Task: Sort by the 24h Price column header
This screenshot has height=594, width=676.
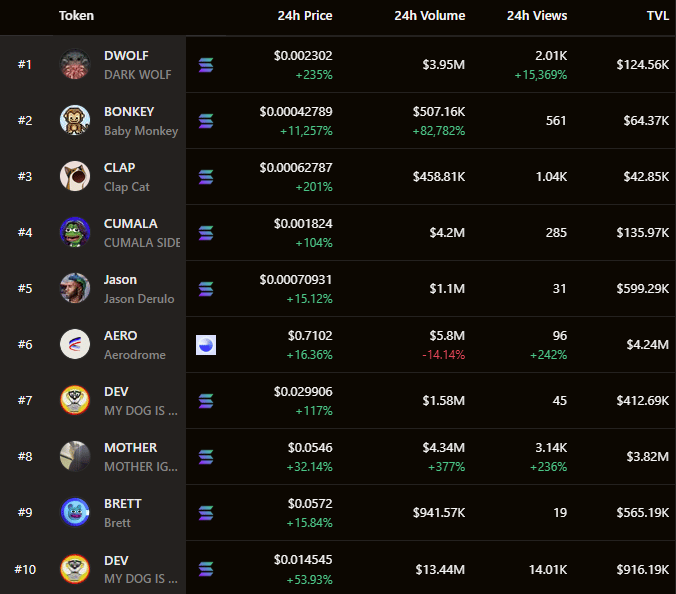Action: pos(305,16)
